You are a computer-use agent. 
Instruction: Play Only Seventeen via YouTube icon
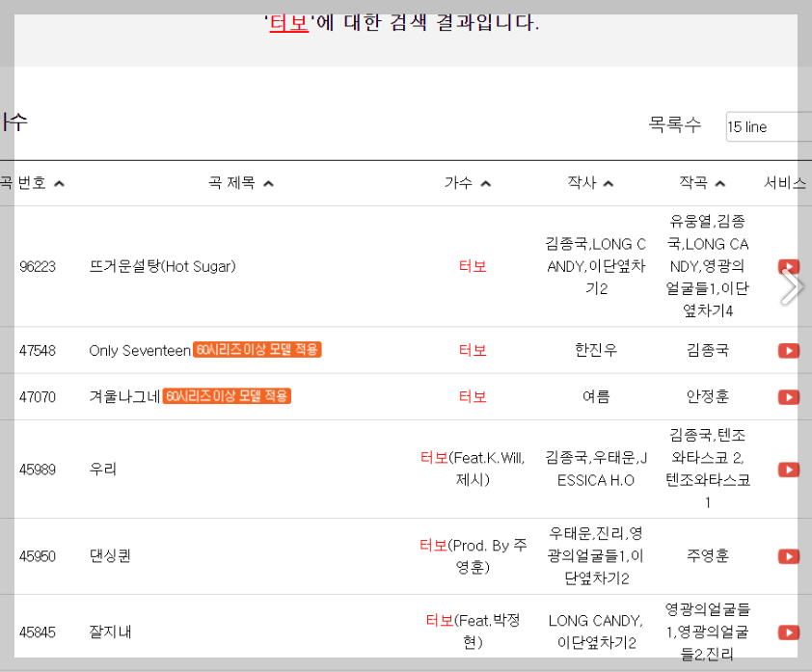[x=789, y=350]
